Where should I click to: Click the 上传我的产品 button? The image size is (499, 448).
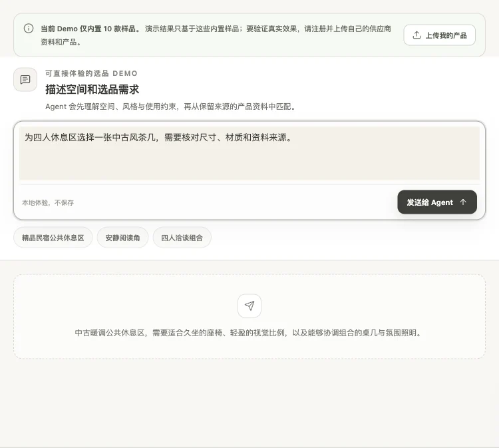click(x=440, y=35)
